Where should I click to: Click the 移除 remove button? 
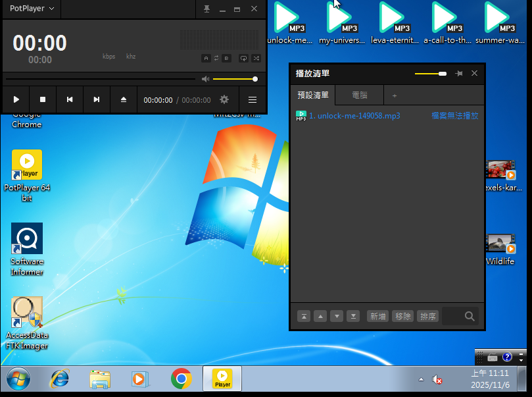402,317
